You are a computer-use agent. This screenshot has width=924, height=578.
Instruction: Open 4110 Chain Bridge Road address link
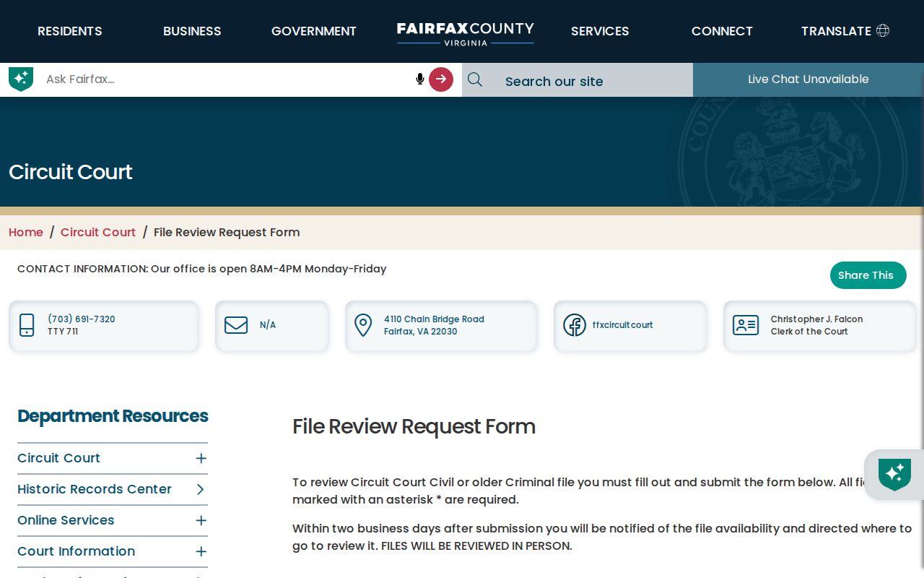[x=434, y=325]
